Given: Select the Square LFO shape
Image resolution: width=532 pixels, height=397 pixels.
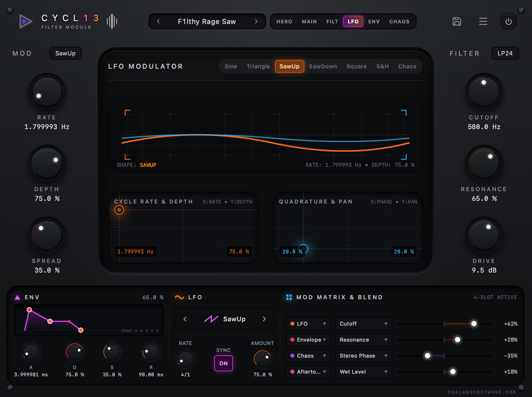Looking at the screenshot, I should click(x=356, y=66).
